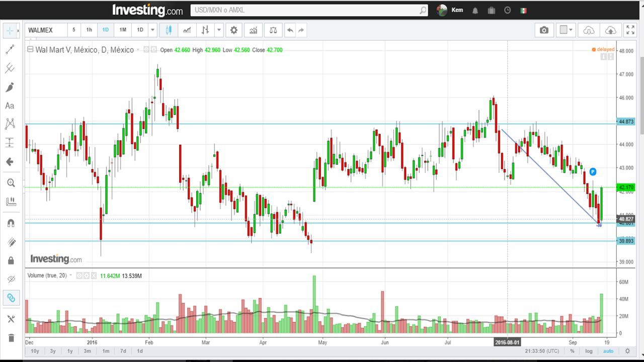Toggle fullscreen chart mode
The image size is (644, 362).
[x=630, y=30]
